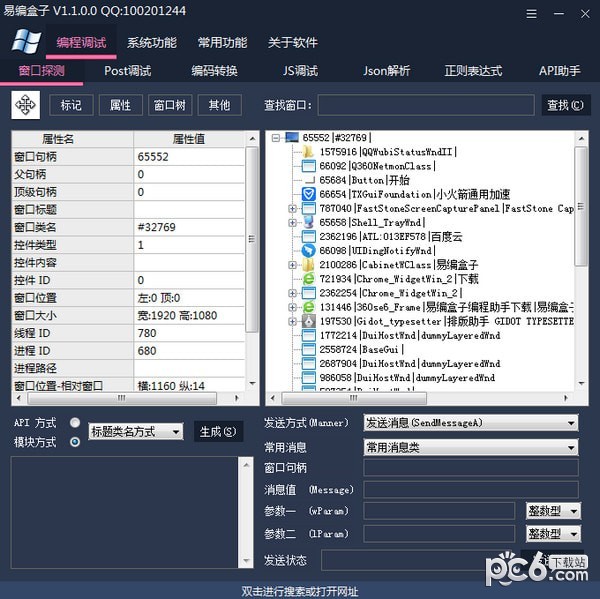Click the window finder crosshair drag icon
The height and width of the screenshot is (599, 600).
25,105
